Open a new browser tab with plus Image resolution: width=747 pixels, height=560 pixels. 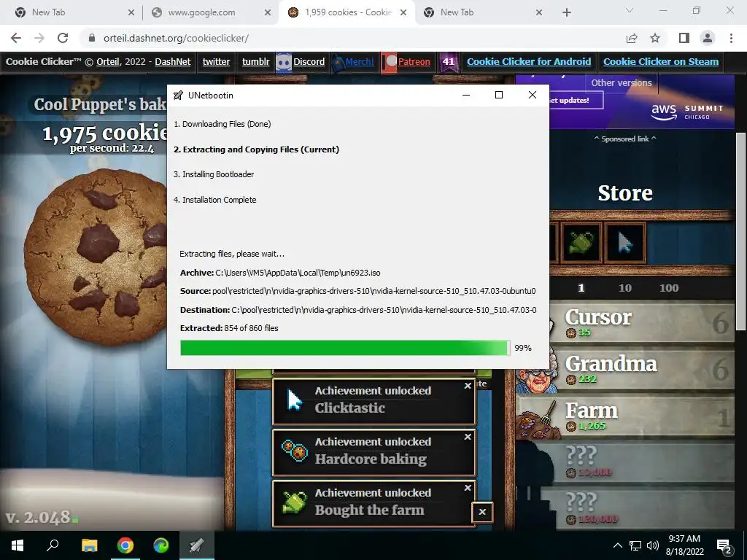566,12
